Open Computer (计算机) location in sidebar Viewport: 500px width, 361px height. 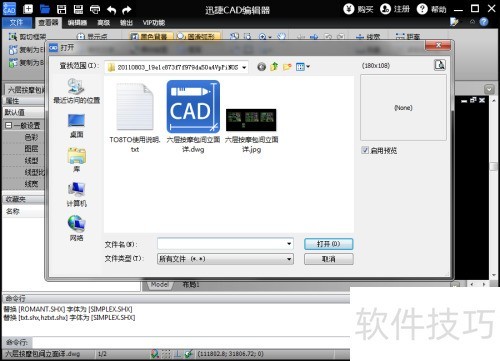76,195
